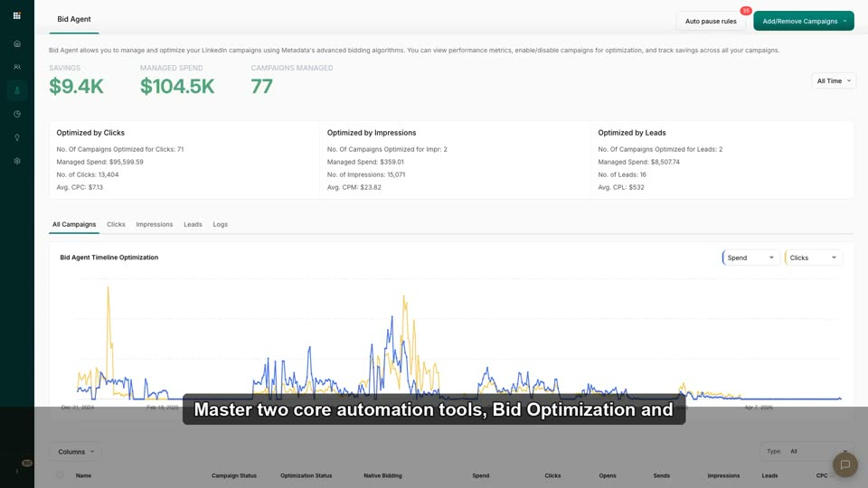Image resolution: width=868 pixels, height=488 pixels.
Task: Open the reports pie chart icon
Action: pos(17,114)
